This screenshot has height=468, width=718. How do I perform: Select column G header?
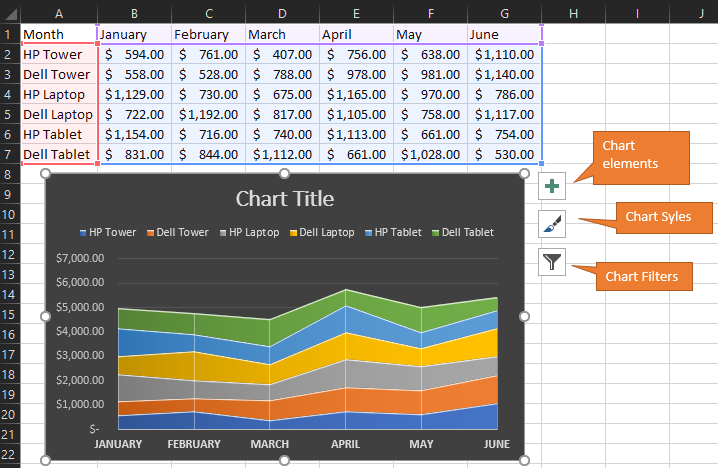pos(504,14)
